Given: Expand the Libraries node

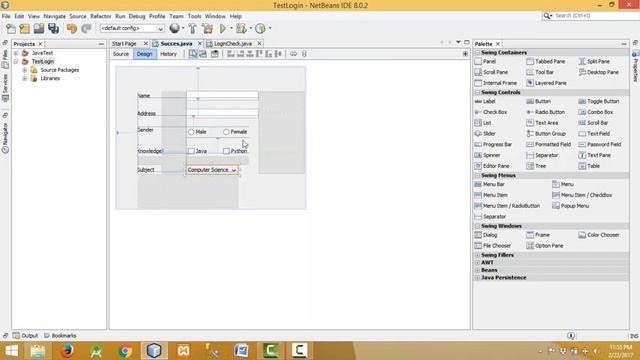Looking at the screenshot, I should (x=24, y=78).
